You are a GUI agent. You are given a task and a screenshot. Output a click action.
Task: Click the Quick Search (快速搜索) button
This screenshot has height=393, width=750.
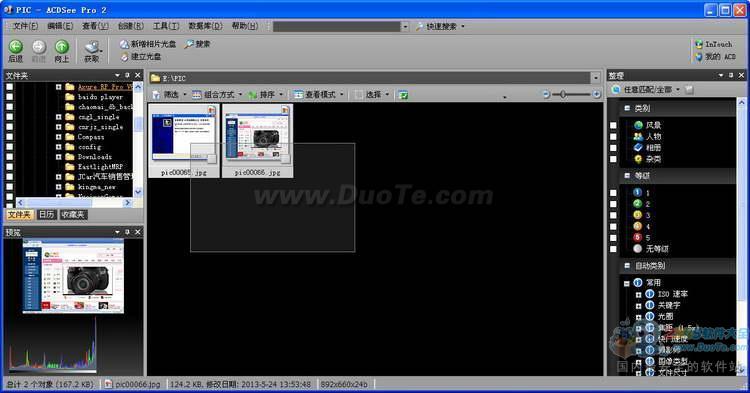(x=440, y=26)
